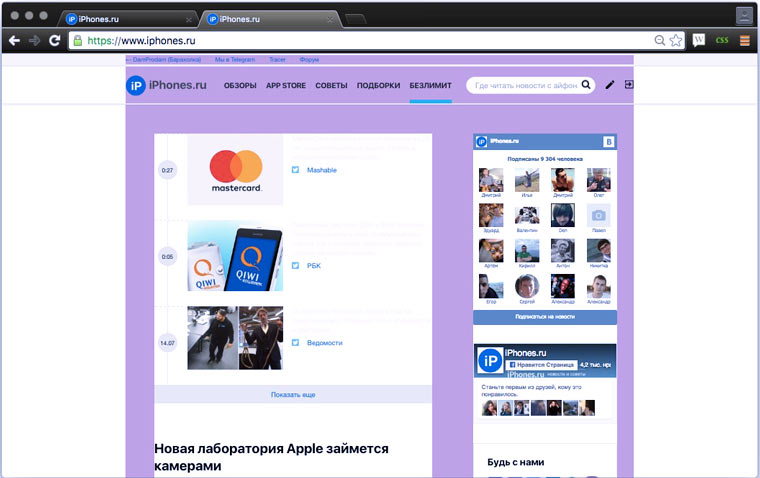Click the pencil icon in the site header
Screen dimensions: 760x478
pyautogui.click(x=610, y=85)
